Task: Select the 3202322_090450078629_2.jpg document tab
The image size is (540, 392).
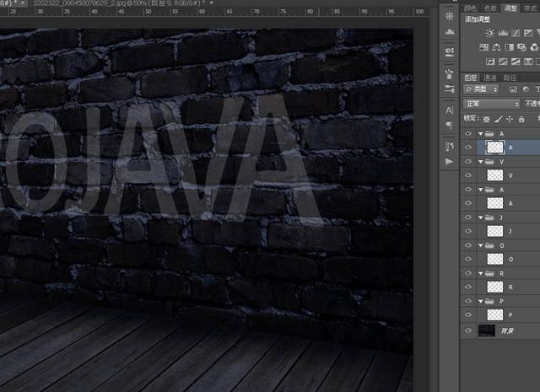Action: (120, 3)
